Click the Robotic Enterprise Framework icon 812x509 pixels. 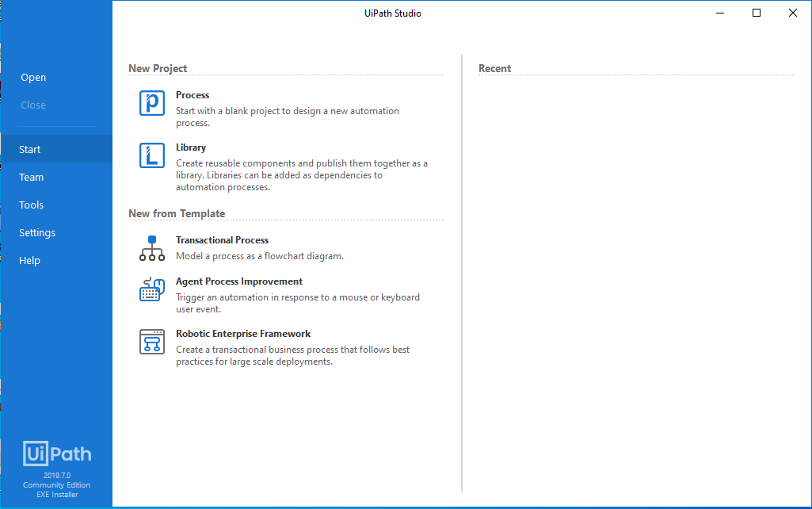pyautogui.click(x=152, y=342)
